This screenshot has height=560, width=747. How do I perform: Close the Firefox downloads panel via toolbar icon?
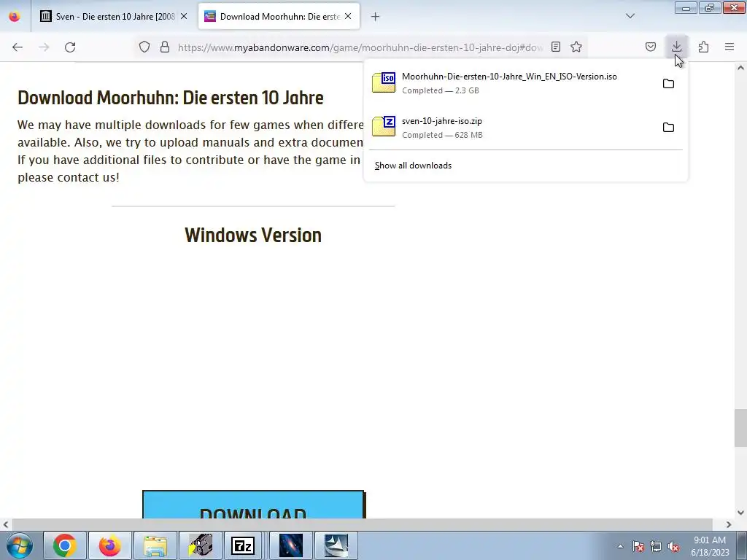[676, 47]
